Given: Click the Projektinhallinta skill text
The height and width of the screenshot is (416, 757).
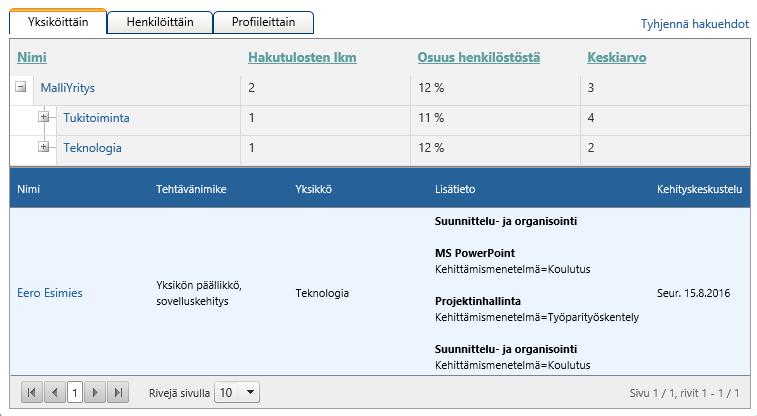Looking at the screenshot, I should pyautogui.click(x=477, y=301).
